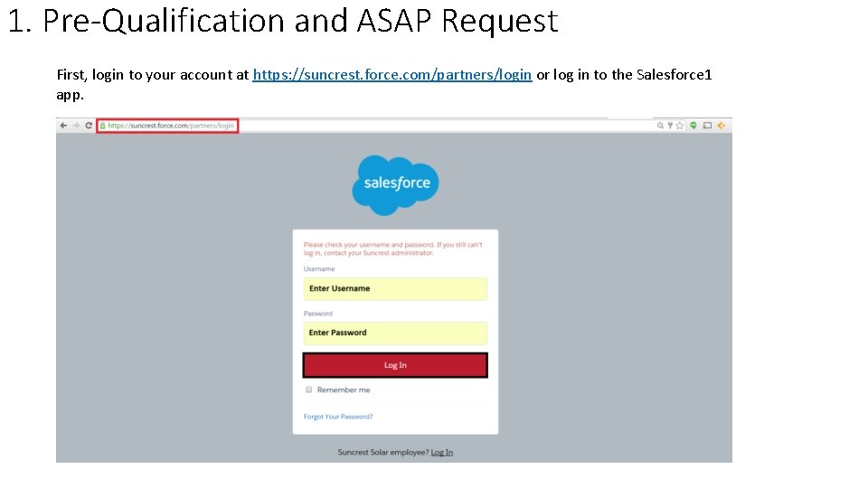Click the green padlock security icon
Image resolution: width=868 pixels, height=488 pixels.
point(102,126)
